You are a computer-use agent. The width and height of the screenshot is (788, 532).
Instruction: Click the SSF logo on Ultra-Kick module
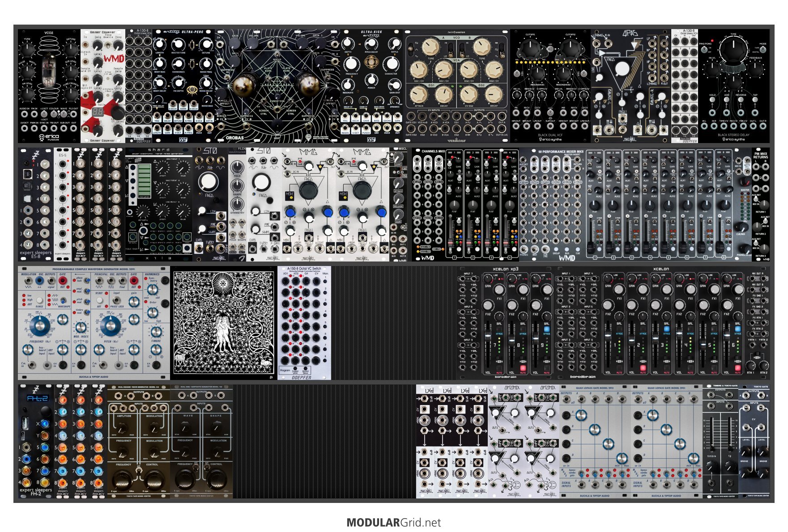pos(371,139)
